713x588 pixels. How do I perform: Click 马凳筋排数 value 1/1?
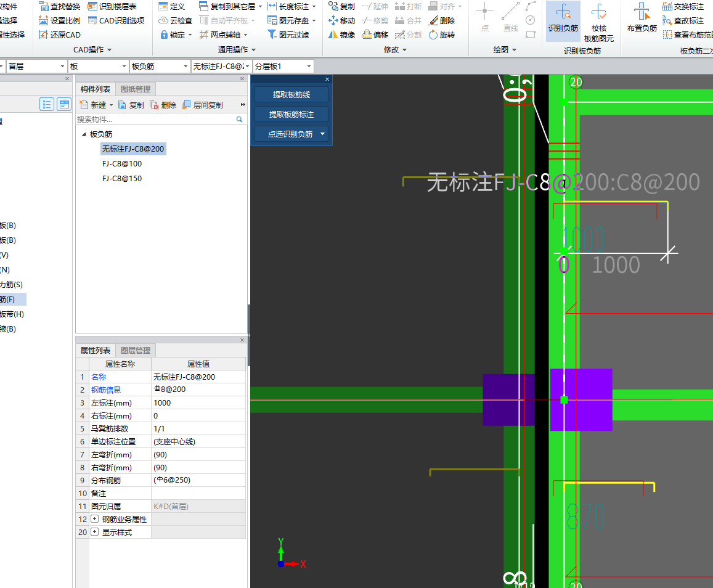[x=198, y=429]
